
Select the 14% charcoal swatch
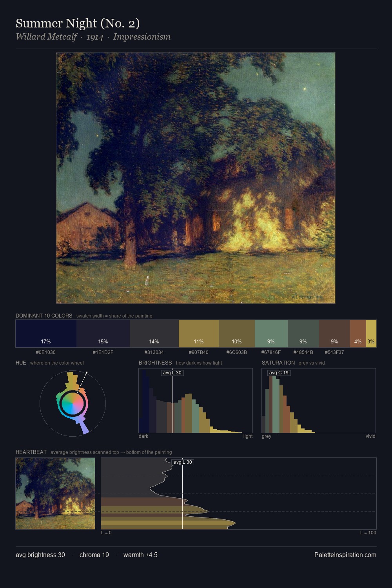[154, 334]
